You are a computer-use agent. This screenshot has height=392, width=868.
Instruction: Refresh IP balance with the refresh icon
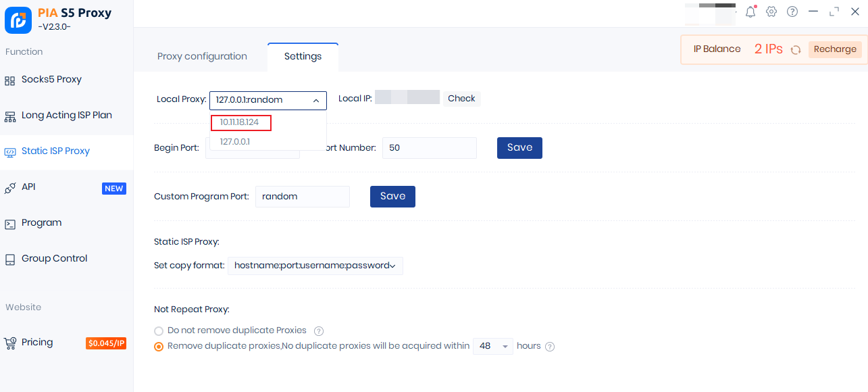coord(796,49)
